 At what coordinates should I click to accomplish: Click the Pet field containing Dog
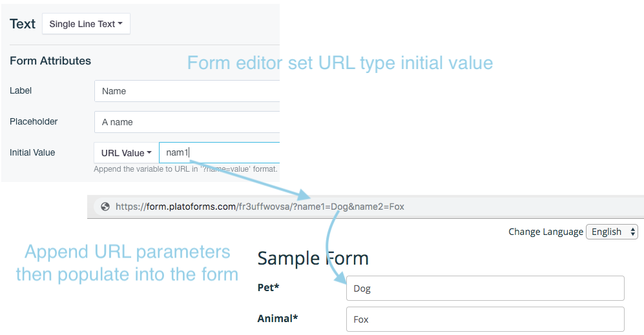(x=484, y=289)
